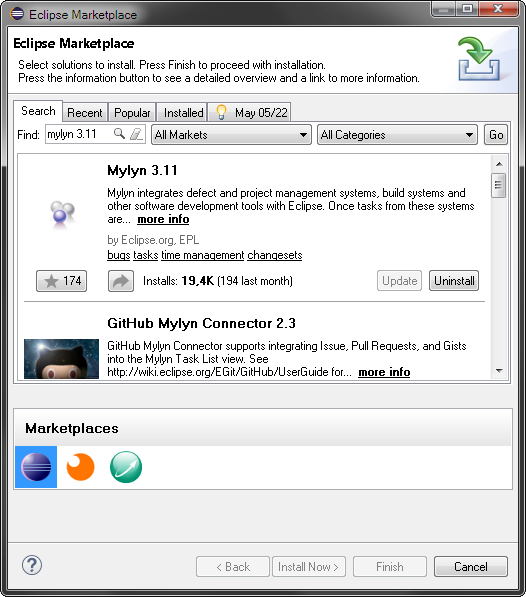
Task: Click the scrollbar down arrow
Action: (x=499, y=370)
